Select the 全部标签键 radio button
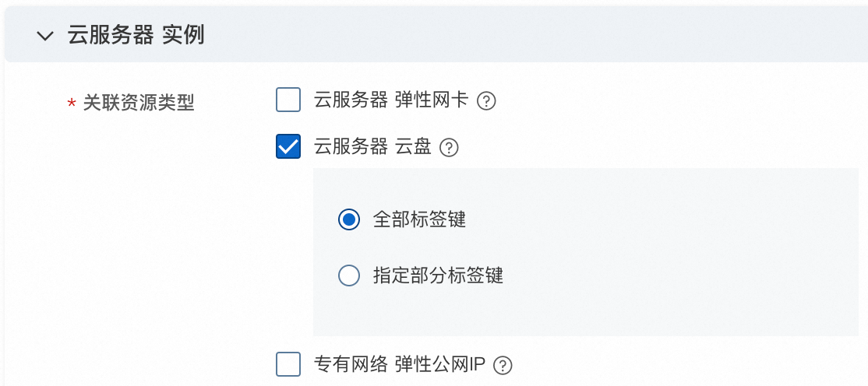The width and height of the screenshot is (868, 386). pyautogui.click(x=349, y=219)
